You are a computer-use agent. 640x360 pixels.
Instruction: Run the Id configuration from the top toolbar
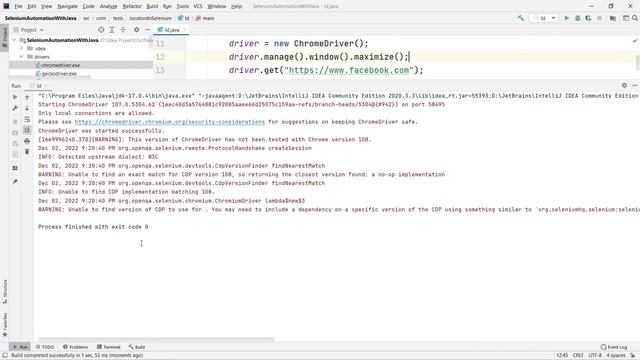[x=567, y=18]
